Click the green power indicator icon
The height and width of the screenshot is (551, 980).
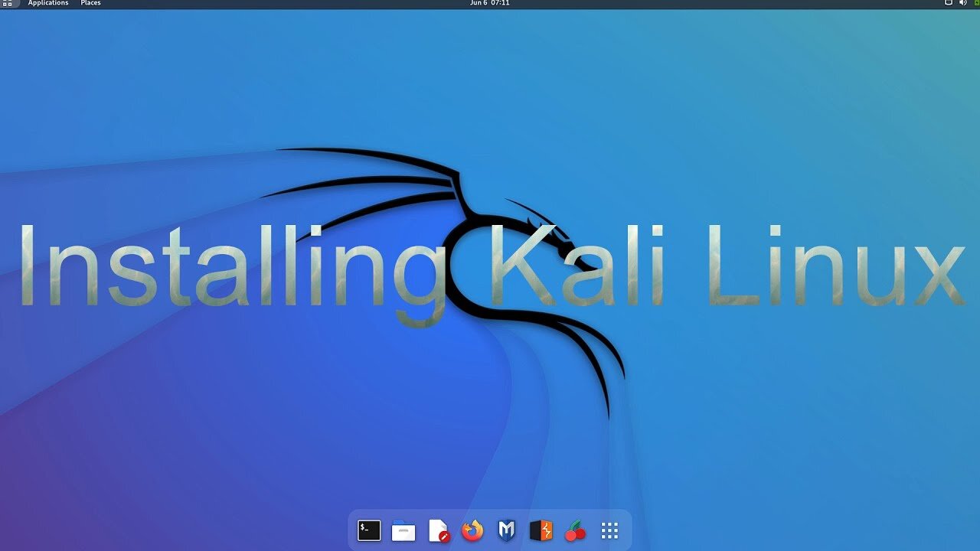(975, 3)
